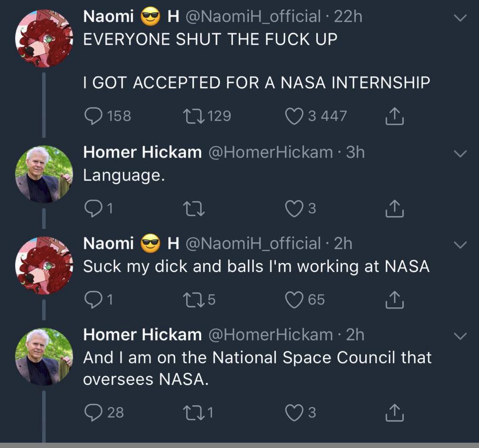Like the "I'm working at NASA" tweet

(x=294, y=299)
